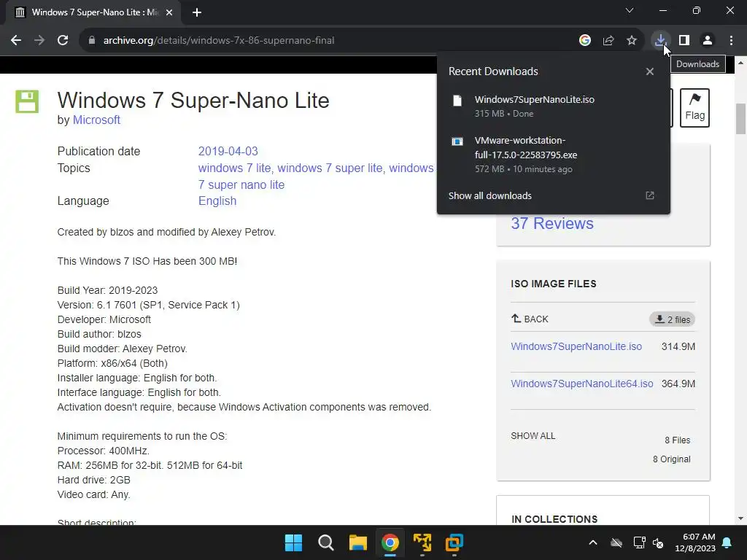Download the Windows7SuperNanoLite64.iso file
Image resolution: width=747 pixels, height=560 pixels.
(x=581, y=384)
